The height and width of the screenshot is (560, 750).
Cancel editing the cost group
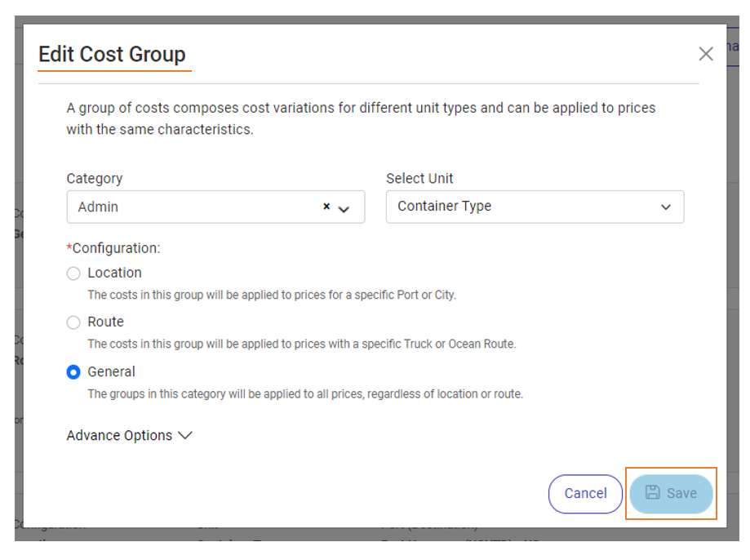click(x=585, y=494)
